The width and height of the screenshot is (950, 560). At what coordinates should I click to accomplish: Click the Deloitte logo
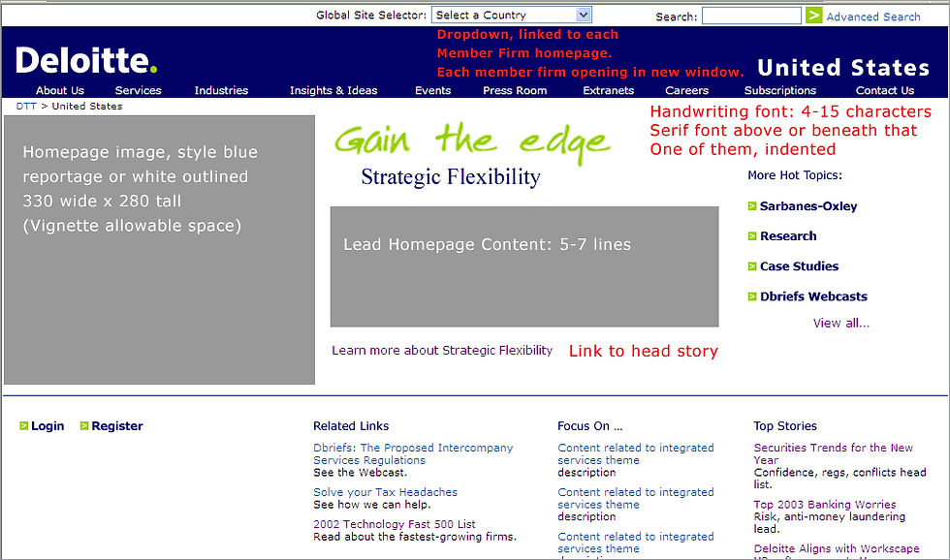86,60
